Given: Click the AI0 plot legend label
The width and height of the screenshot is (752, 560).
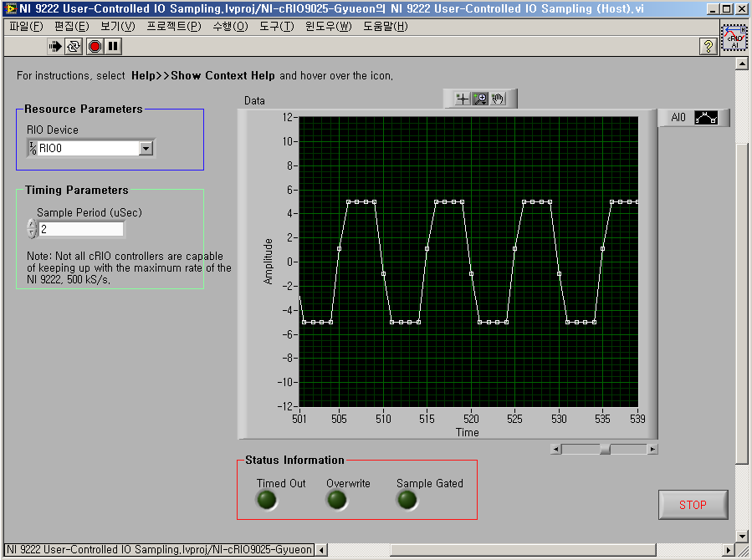Looking at the screenshot, I should pos(678,117).
